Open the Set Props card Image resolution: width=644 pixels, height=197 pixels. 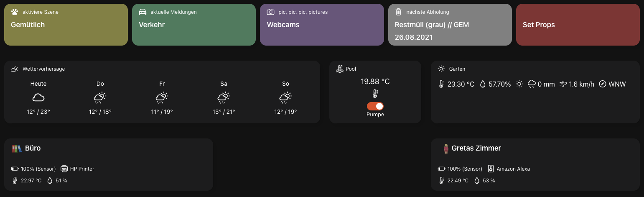pyautogui.click(x=578, y=25)
